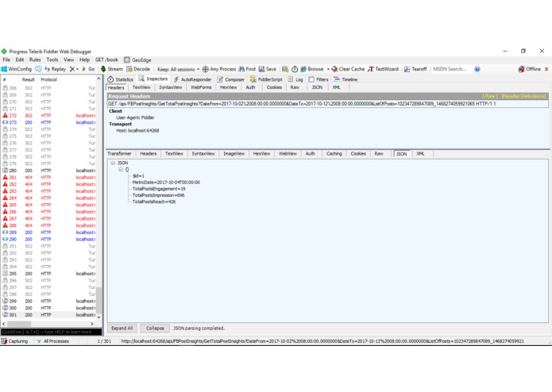Open response Caching tab
552x392 pixels.
334,154
